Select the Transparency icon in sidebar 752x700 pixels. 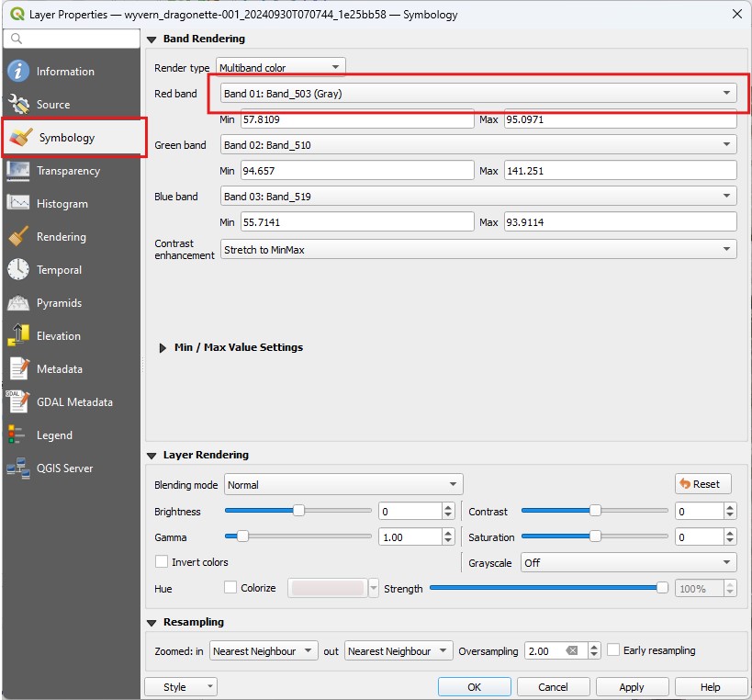[x=18, y=171]
